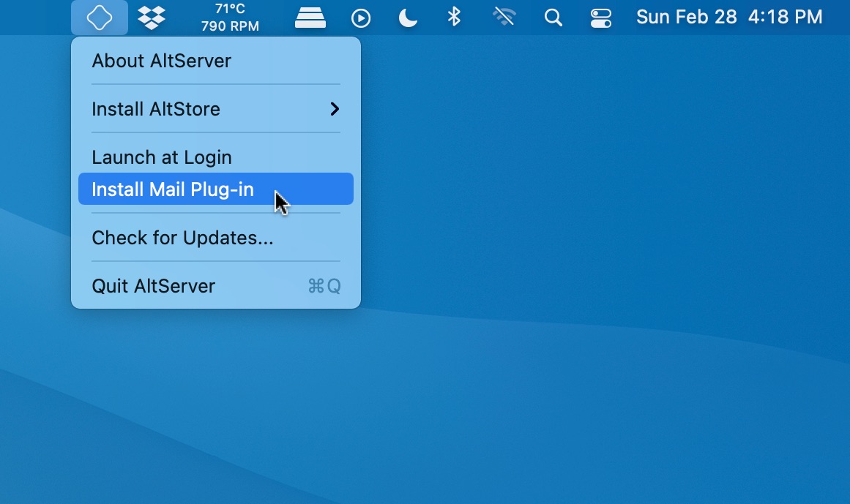The image size is (850, 504).
Task: Open Spotlight search magnifier icon
Action: pyautogui.click(x=553, y=18)
